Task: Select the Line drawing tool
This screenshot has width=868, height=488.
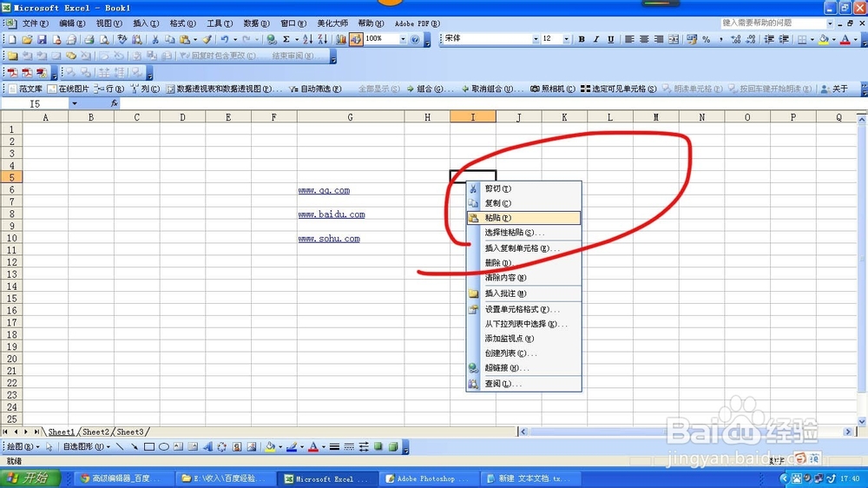Action: tap(120, 447)
